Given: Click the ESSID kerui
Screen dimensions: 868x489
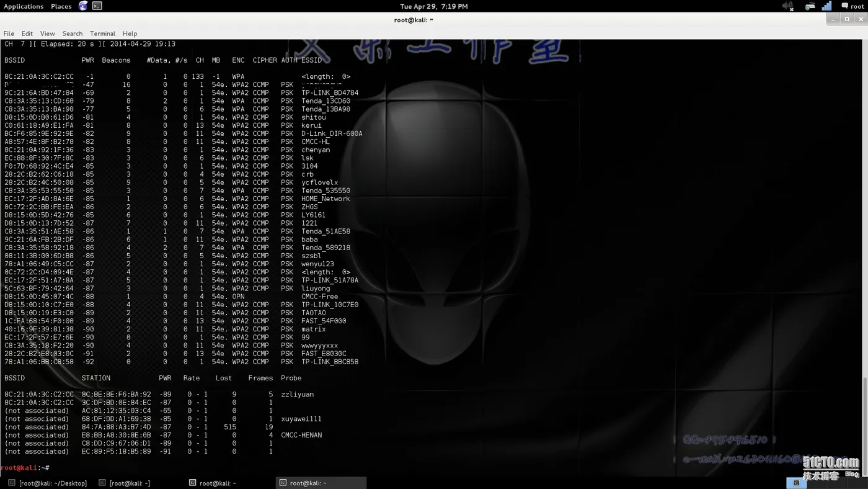Looking at the screenshot, I should click(x=312, y=125).
